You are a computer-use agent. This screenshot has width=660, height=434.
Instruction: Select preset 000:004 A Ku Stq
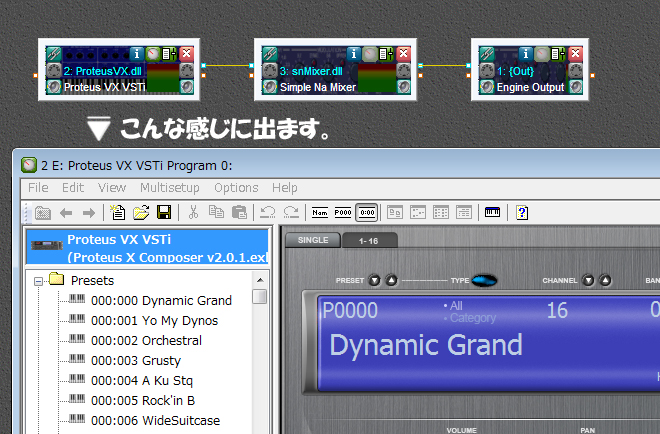click(x=142, y=381)
